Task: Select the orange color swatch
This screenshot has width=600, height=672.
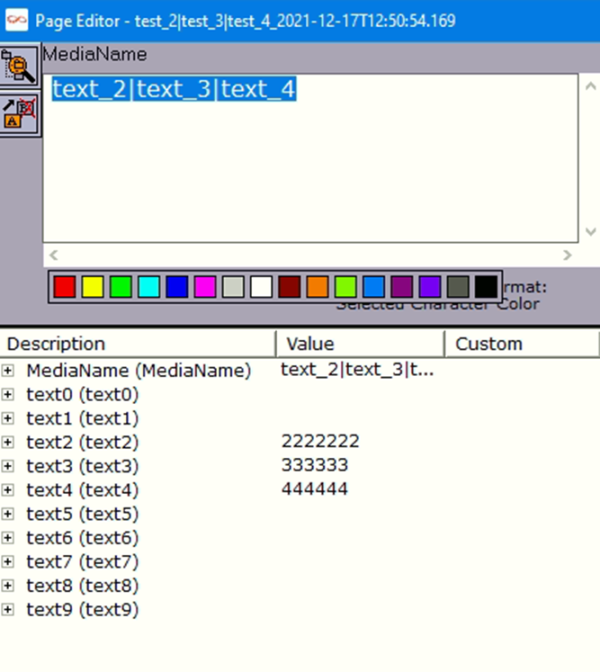Action: 317,287
